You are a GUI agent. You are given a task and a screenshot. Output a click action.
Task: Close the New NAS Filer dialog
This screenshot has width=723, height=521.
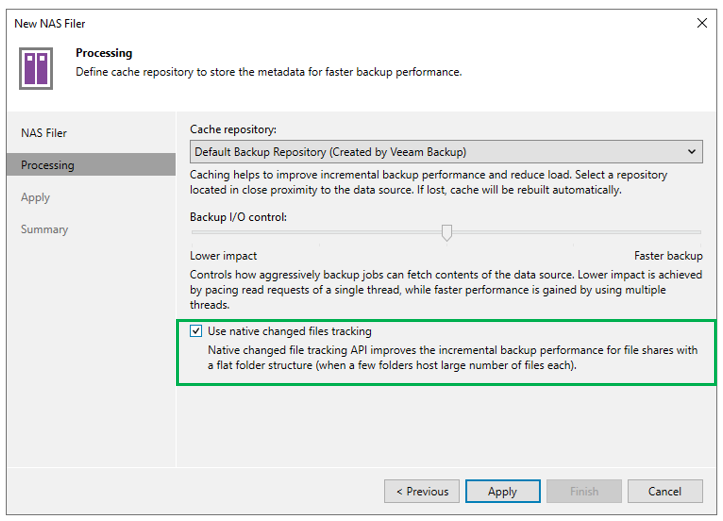tap(700, 22)
